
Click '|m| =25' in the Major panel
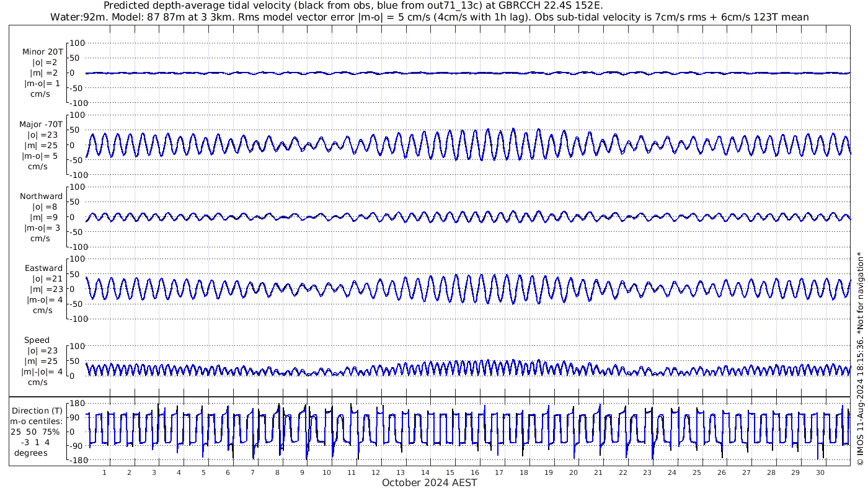point(43,145)
